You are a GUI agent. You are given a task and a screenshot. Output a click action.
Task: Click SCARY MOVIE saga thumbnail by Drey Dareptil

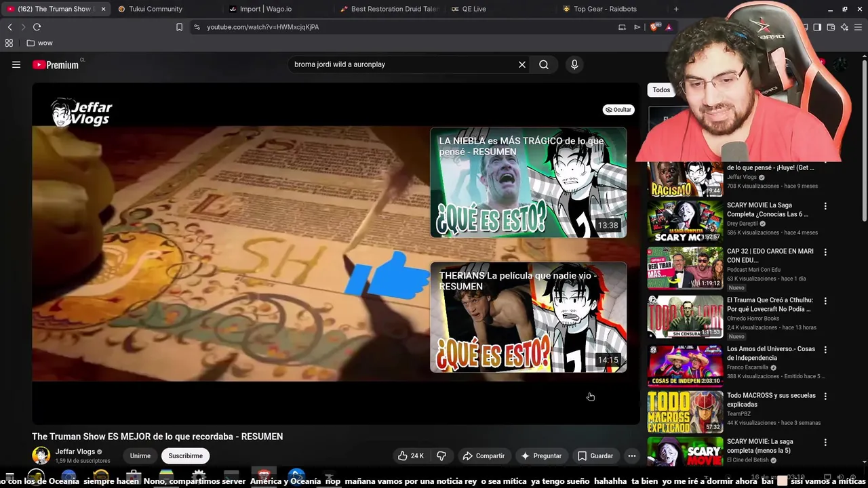(685, 222)
